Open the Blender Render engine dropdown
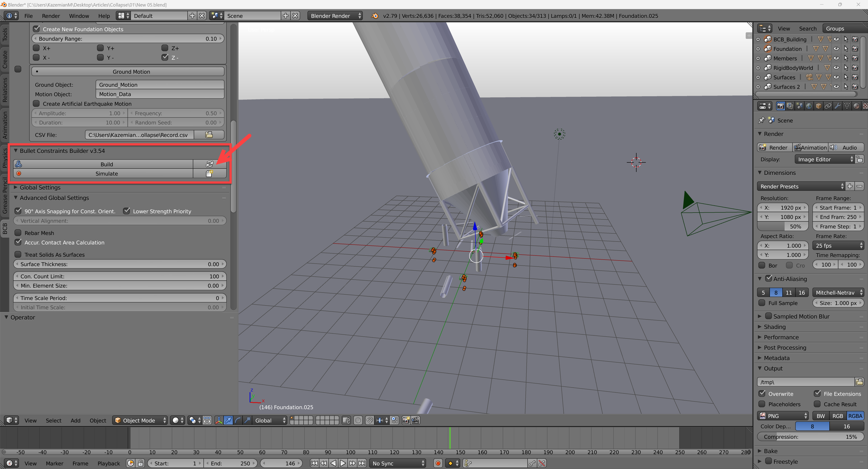This screenshot has width=868, height=469. 335,16
